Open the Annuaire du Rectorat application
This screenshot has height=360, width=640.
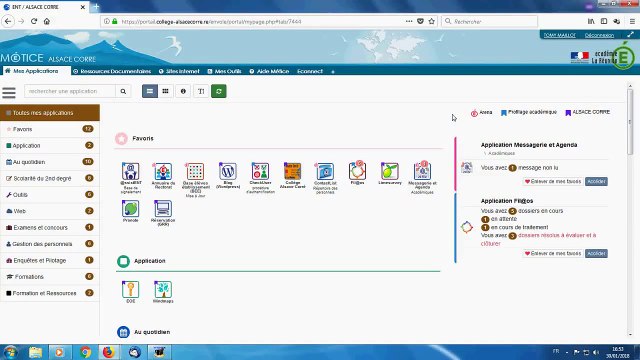pos(163,171)
